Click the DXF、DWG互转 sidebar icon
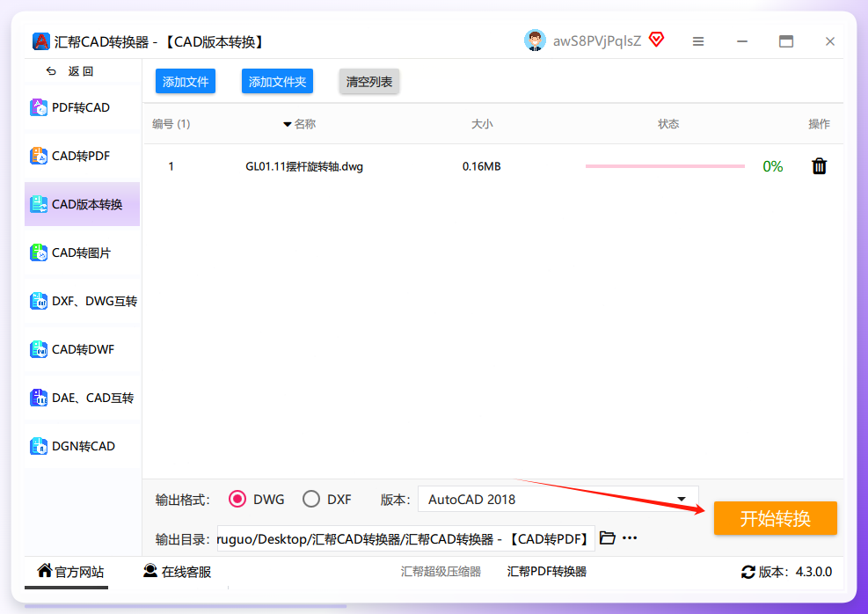Viewport: 868px width, 614px height. coord(38,301)
